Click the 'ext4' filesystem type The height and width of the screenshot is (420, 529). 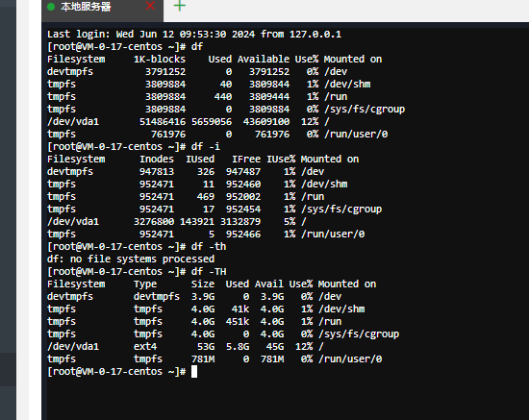tap(145, 347)
